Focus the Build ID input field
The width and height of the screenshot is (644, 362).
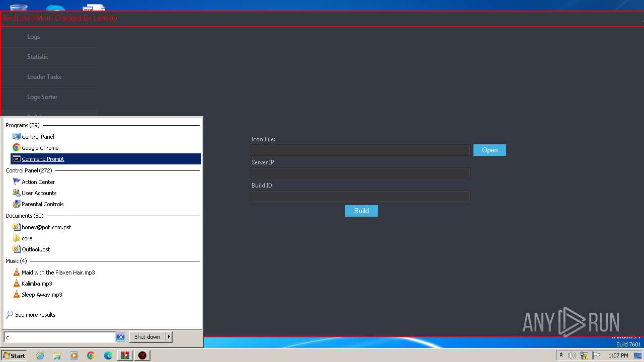coord(360,196)
